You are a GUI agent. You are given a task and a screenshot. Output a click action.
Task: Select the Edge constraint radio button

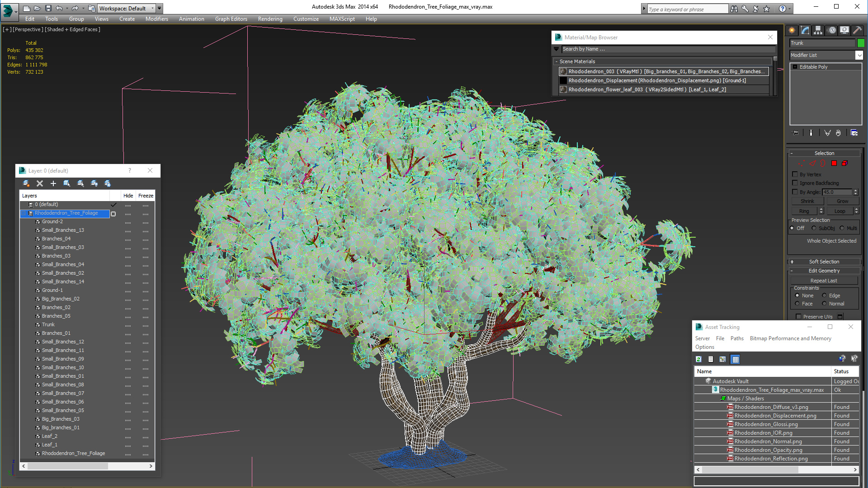pos(824,296)
